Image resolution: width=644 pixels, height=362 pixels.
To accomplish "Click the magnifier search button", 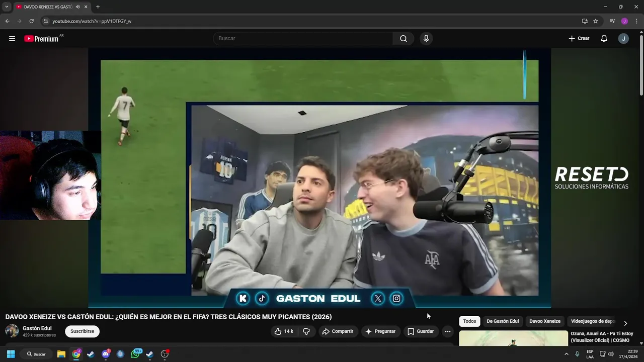I will (404, 39).
